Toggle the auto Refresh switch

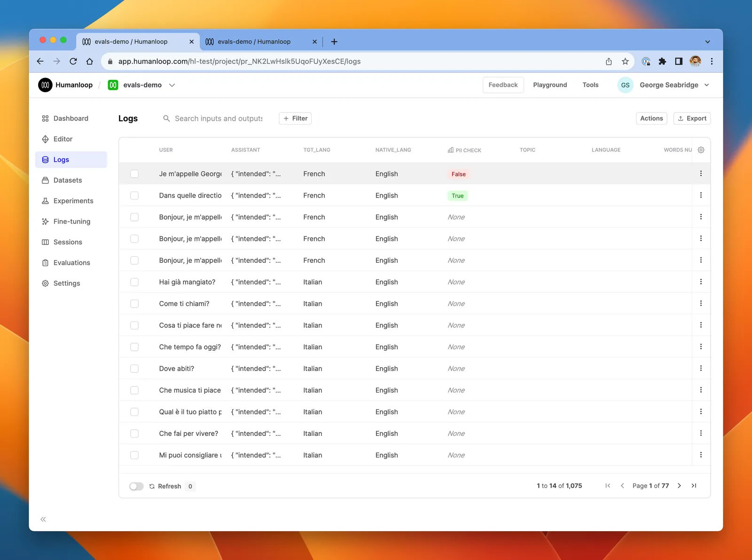[136, 486]
